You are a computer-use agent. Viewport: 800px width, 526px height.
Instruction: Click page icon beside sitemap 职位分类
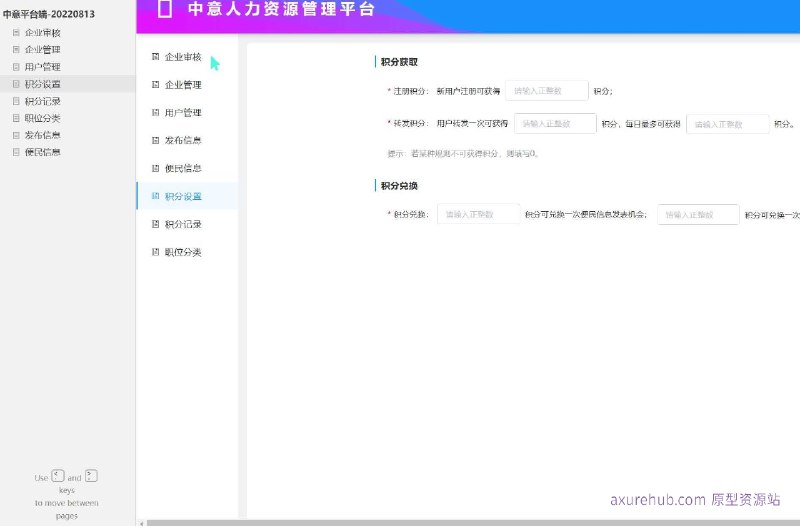coord(16,118)
